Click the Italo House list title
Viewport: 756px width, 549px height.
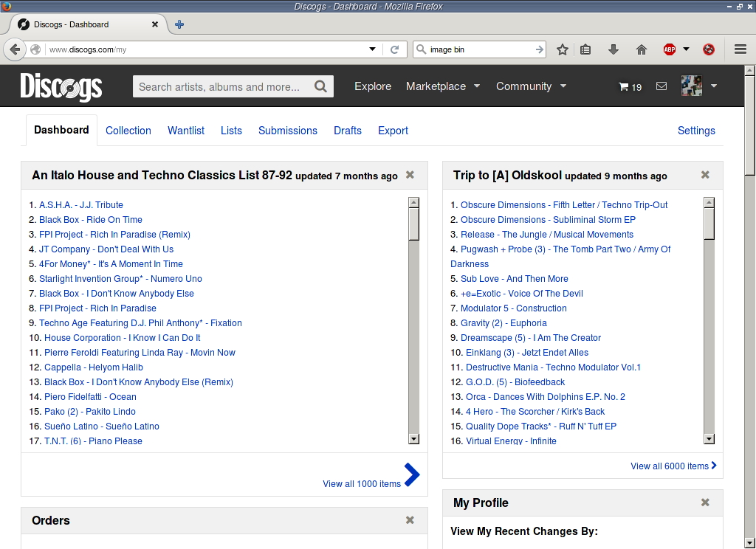coord(162,175)
